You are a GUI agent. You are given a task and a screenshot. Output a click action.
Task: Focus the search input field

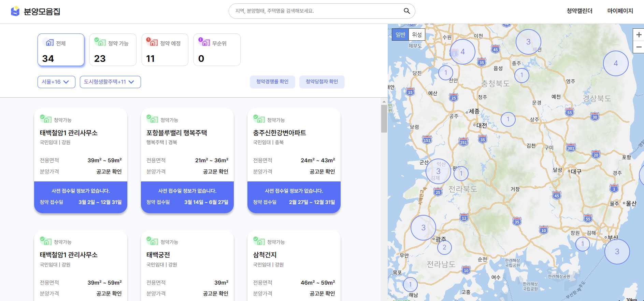(x=317, y=11)
